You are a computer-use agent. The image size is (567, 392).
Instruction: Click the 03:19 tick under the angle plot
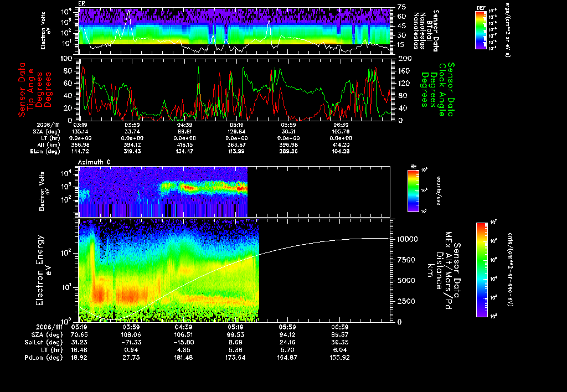[x=80, y=125]
